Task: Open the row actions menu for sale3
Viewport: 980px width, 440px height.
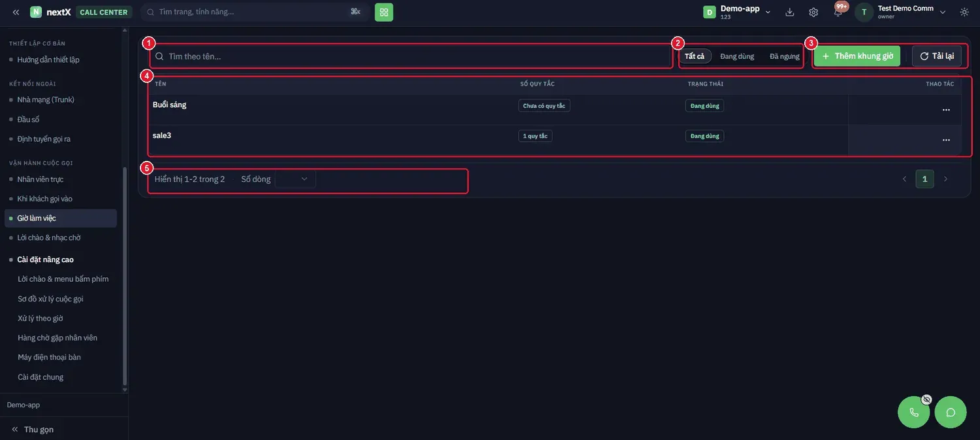Action: click(946, 140)
